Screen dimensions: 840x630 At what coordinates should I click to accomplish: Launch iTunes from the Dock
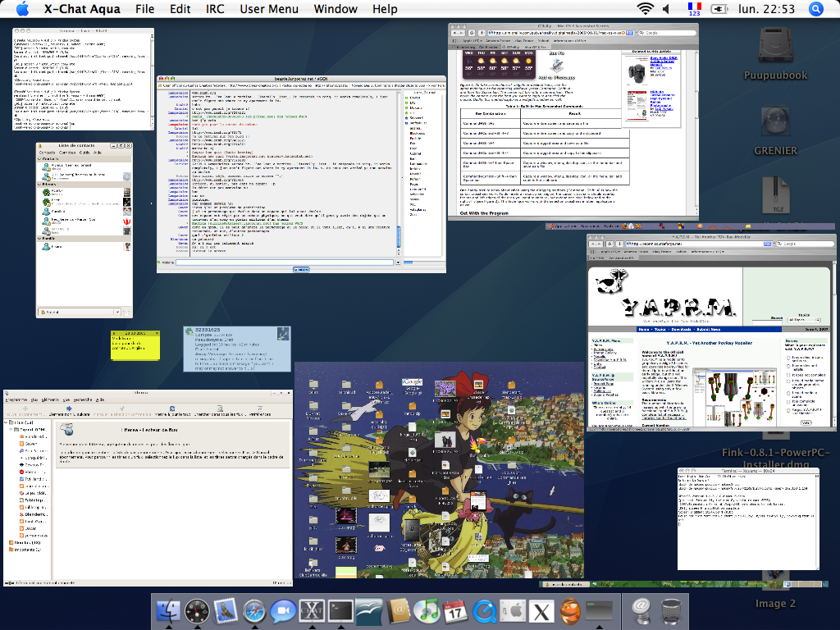(427, 611)
